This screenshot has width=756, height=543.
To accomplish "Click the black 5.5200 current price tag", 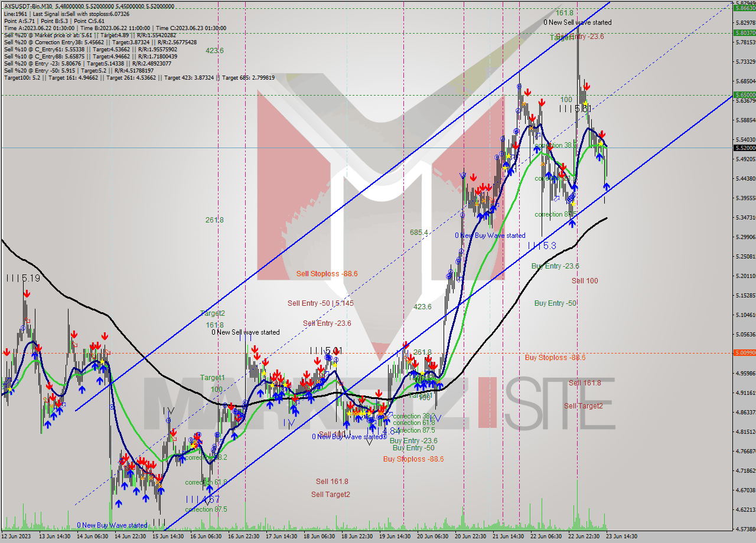I will pyautogui.click(x=744, y=148).
